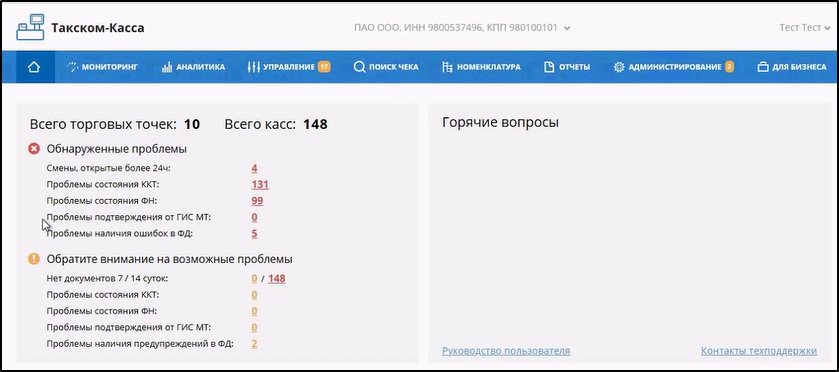Click the Номенклатура tree icon
The height and width of the screenshot is (372, 839).
447,67
